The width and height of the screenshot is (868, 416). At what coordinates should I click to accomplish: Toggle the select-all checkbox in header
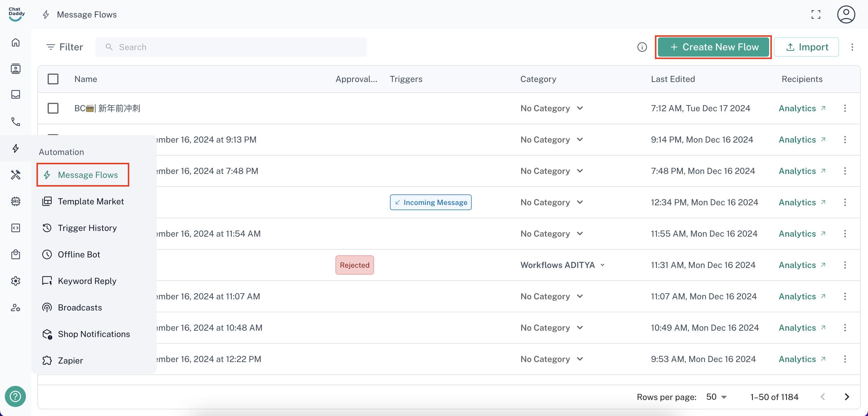[x=53, y=79]
